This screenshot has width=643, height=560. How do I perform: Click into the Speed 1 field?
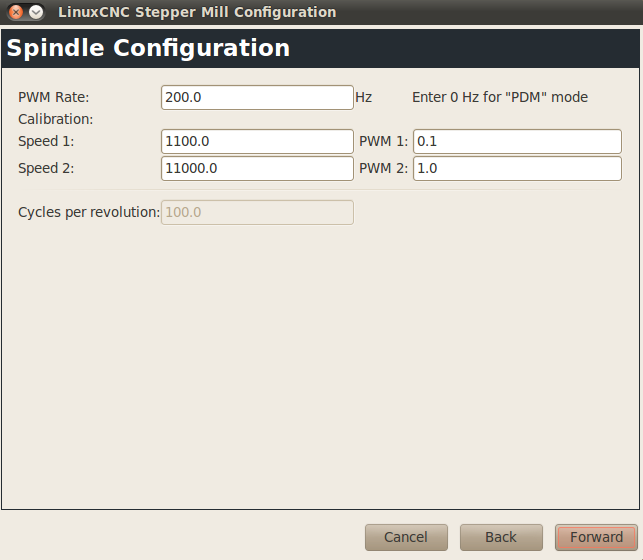pyautogui.click(x=257, y=141)
